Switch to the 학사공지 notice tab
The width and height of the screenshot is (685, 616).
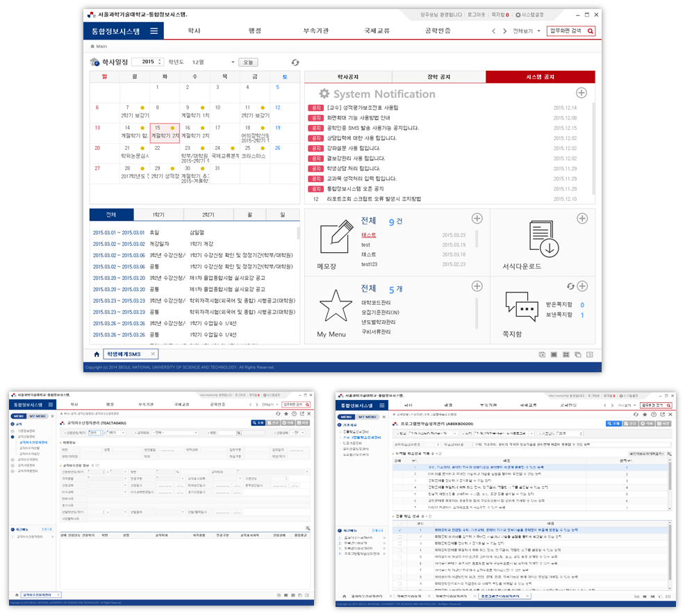(348, 77)
